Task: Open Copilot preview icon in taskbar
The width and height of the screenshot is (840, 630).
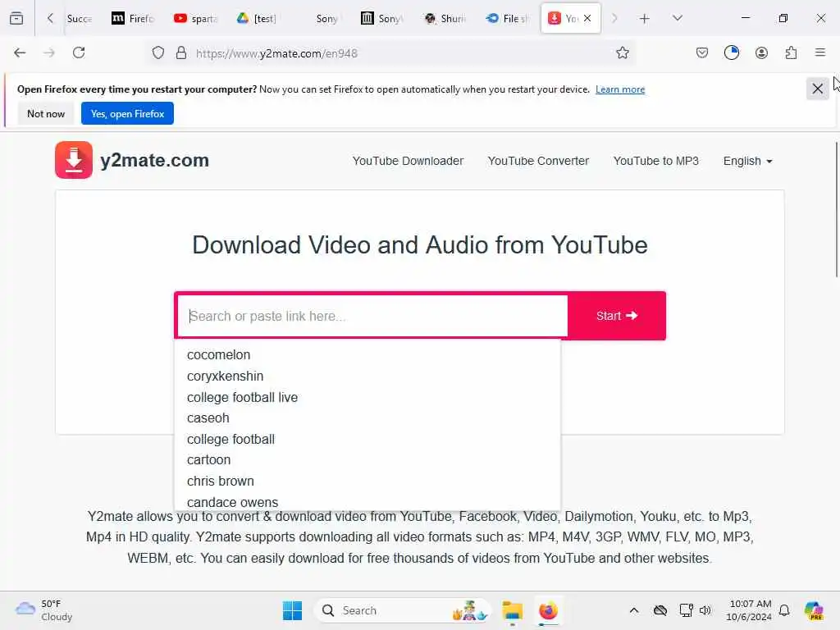Action: tap(813, 610)
